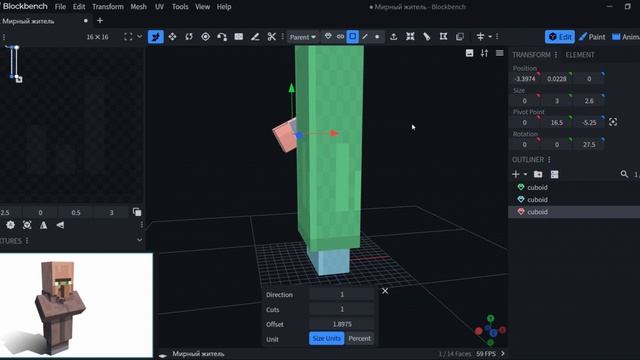Click the viewport screenshot image icon
Viewport: 640px width, 360px height.
(469, 53)
